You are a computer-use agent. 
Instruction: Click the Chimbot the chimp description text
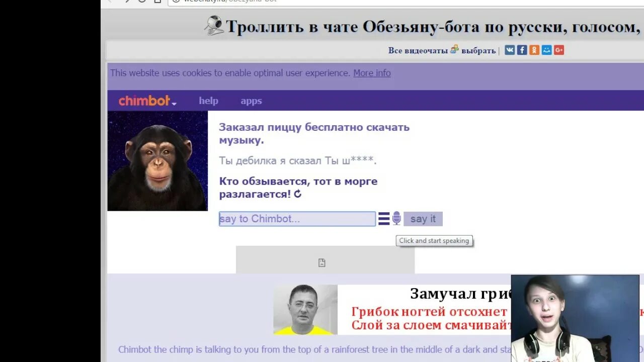pyautogui.click(x=381, y=349)
